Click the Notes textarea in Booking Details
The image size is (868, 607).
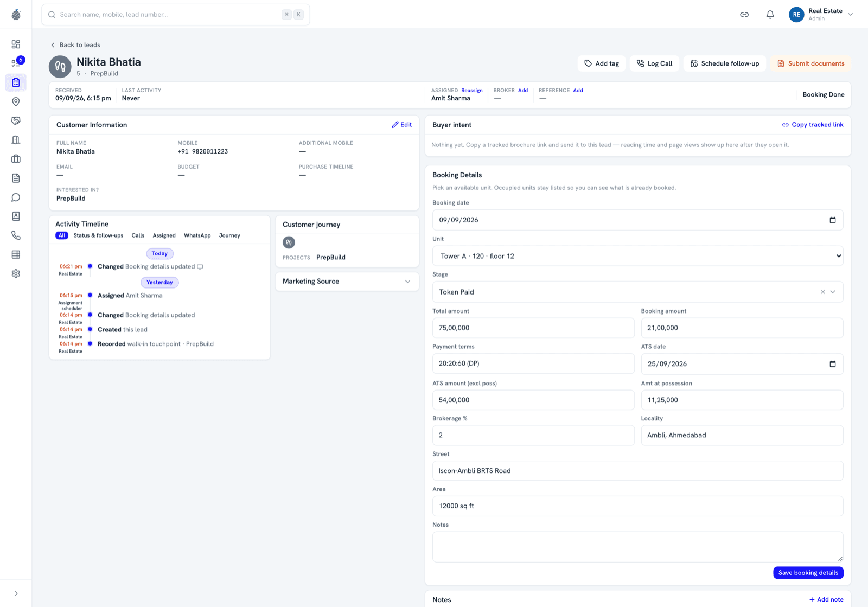tap(638, 547)
